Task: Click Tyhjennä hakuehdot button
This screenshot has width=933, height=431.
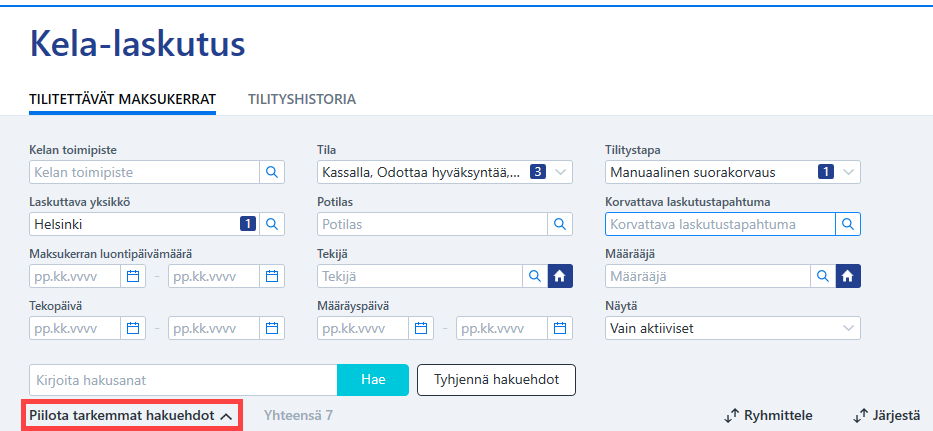Action: point(496,379)
